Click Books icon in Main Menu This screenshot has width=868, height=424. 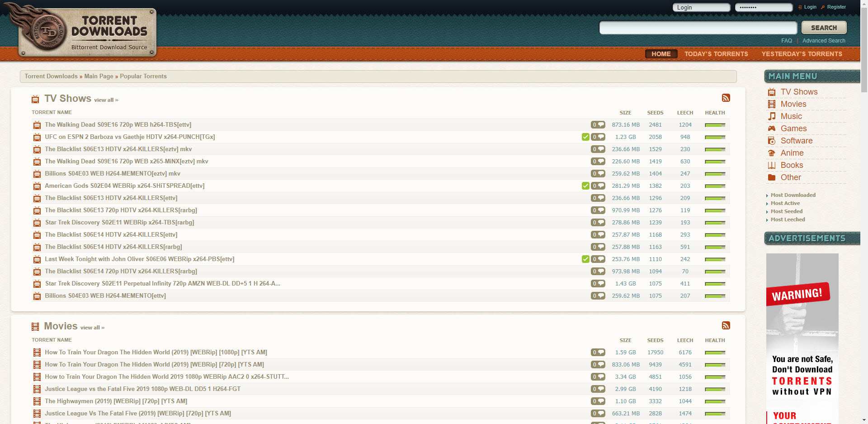[772, 165]
